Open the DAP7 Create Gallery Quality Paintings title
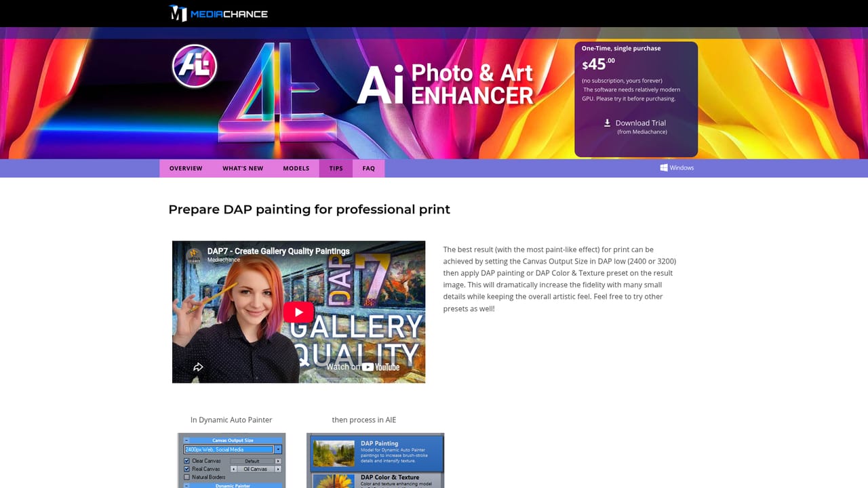The width and height of the screenshot is (868, 488). [x=279, y=251]
